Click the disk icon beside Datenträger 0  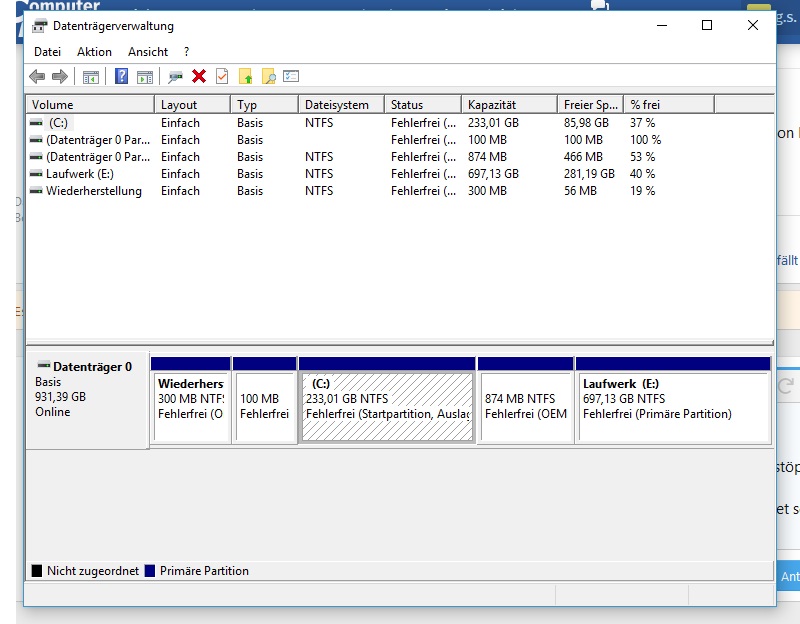pyautogui.click(x=44, y=365)
